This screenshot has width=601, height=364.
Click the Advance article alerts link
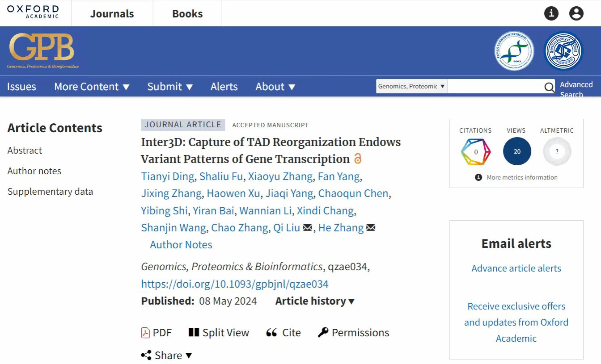click(x=516, y=268)
